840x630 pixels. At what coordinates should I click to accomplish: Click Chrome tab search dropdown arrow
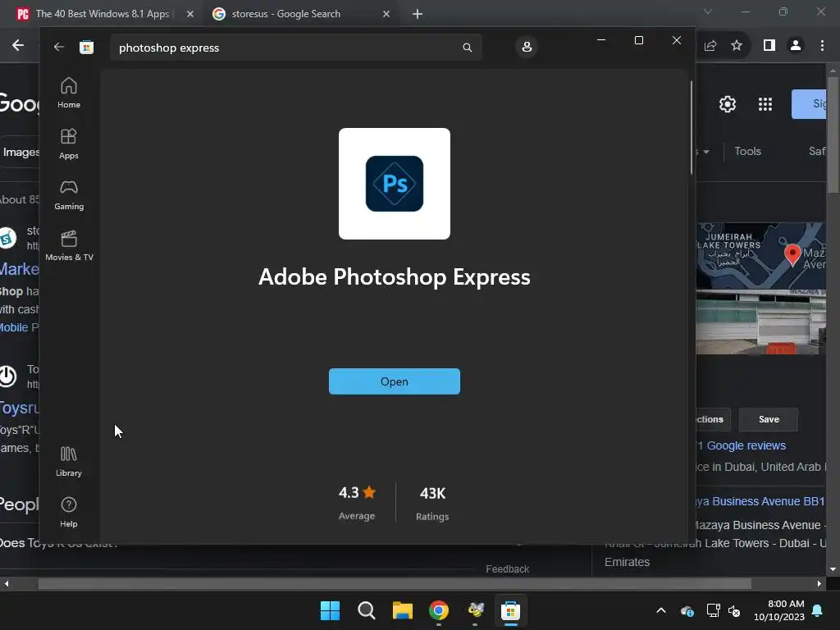708,11
